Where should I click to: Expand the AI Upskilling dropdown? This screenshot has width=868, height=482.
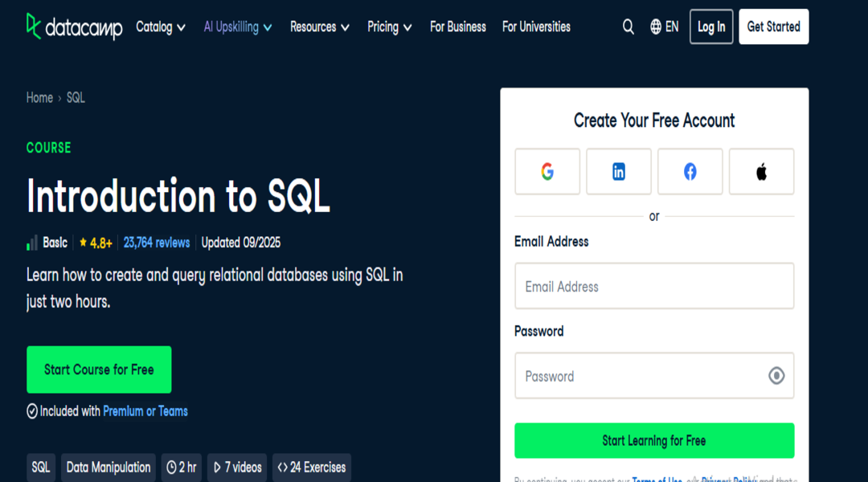(237, 27)
